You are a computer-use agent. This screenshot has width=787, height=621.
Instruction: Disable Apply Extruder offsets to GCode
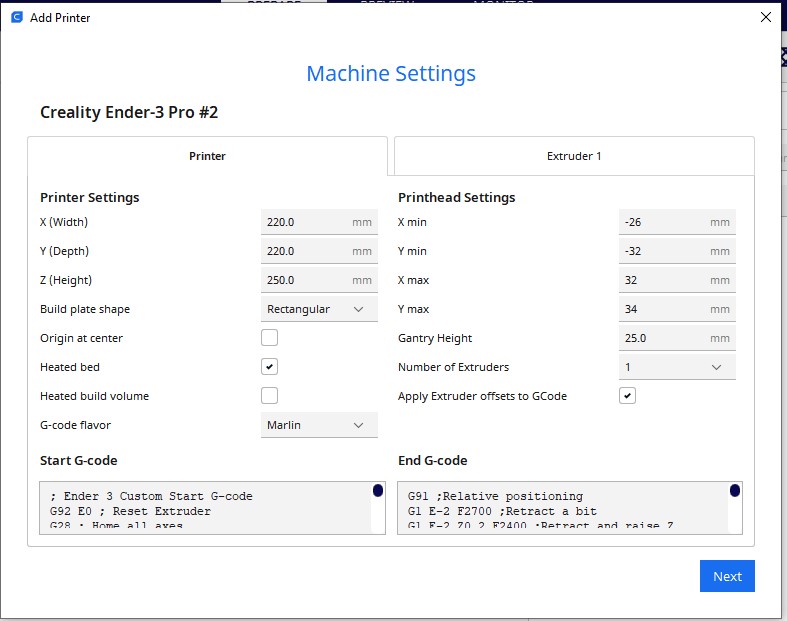627,396
